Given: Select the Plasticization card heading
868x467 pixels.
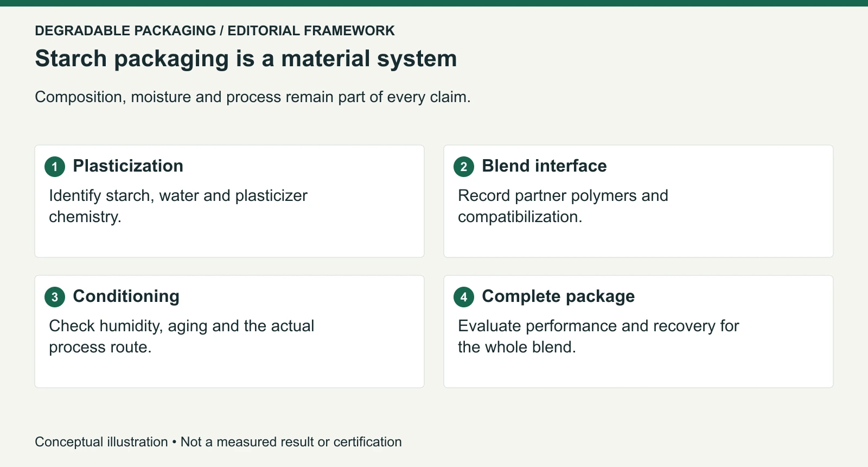Looking at the screenshot, I should click(x=128, y=166).
